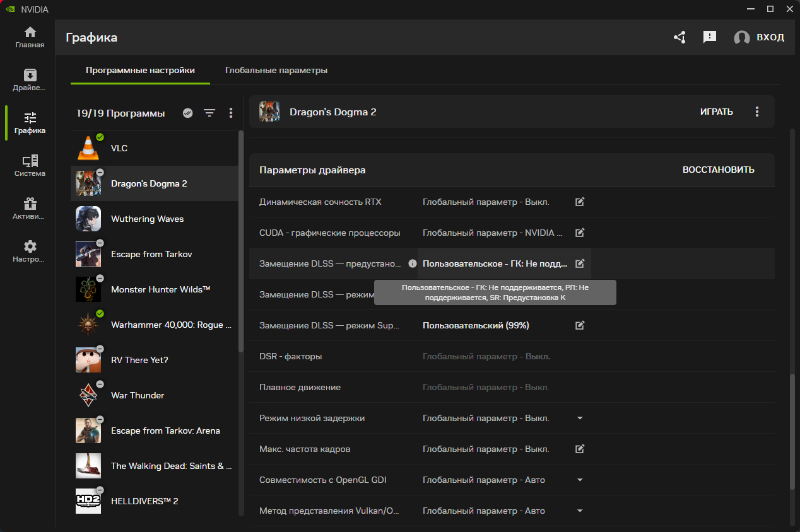Screen dimensions: 800x532
Task: Click the info icon beside Замещение DLSS
Action: 412,263
